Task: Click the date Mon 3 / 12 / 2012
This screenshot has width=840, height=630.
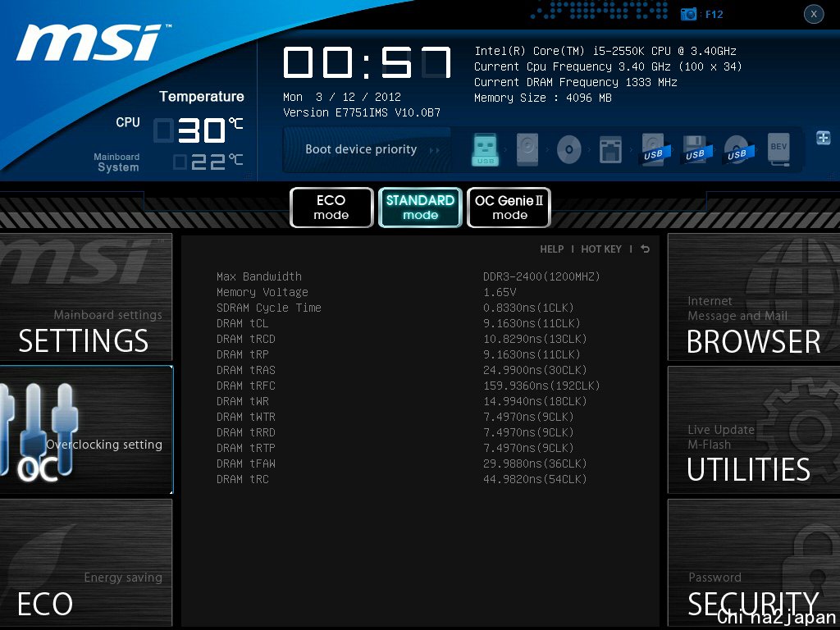Action: [342, 97]
